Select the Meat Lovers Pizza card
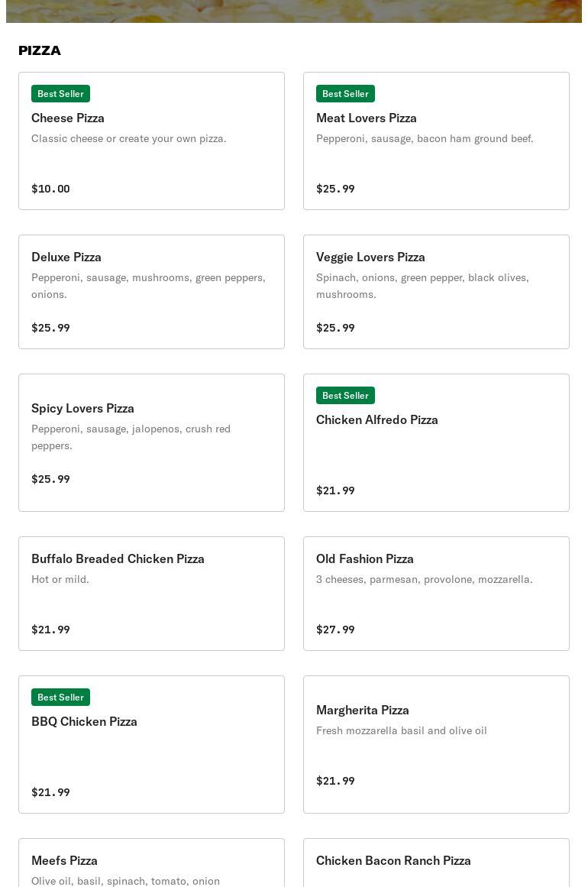Image resolution: width=588 pixels, height=887 pixels. [436, 141]
